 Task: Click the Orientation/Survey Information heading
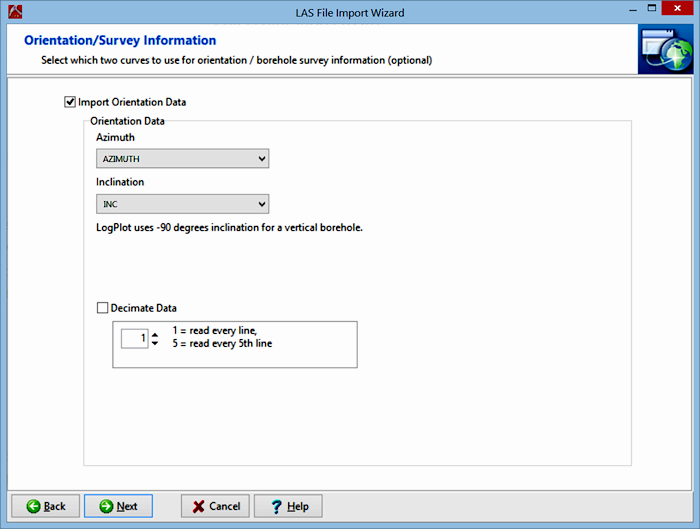pos(119,41)
